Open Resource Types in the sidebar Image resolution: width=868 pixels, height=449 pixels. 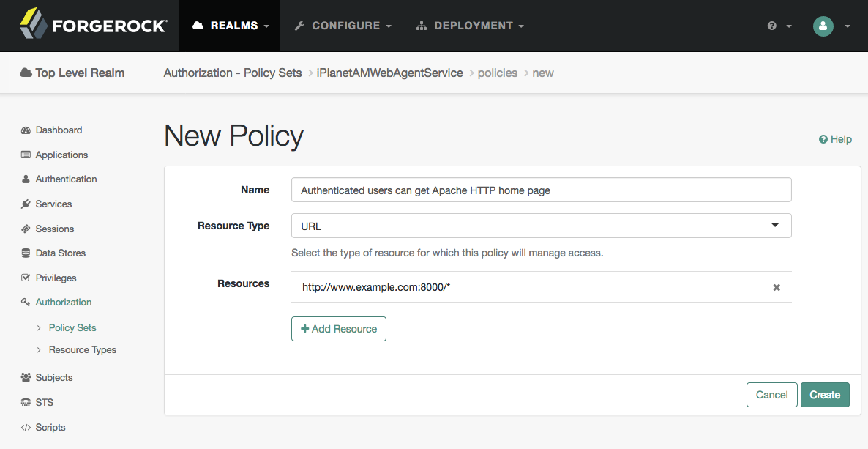(83, 350)
